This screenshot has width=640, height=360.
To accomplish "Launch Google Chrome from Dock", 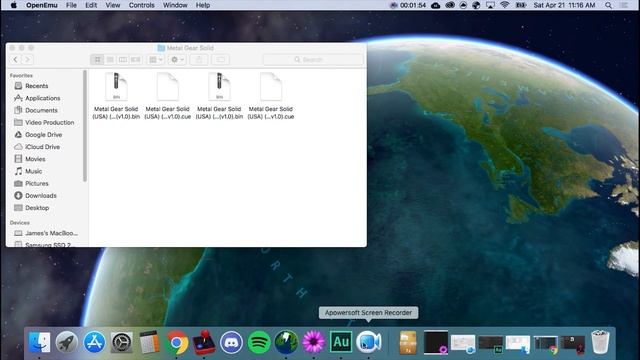I will tap(177, 342).
